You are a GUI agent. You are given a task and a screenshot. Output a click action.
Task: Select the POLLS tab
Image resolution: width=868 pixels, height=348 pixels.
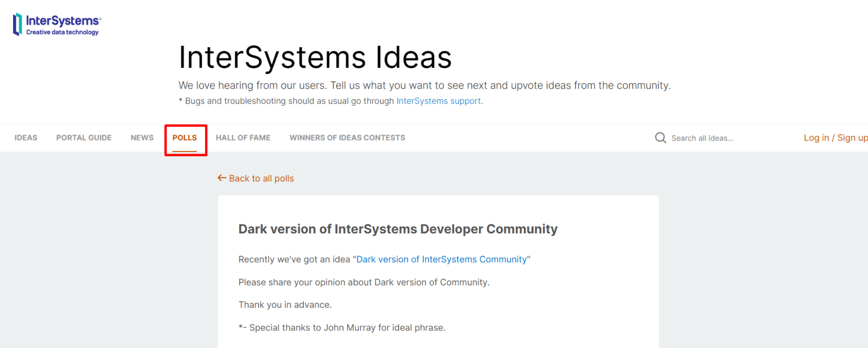click(184, 138)
